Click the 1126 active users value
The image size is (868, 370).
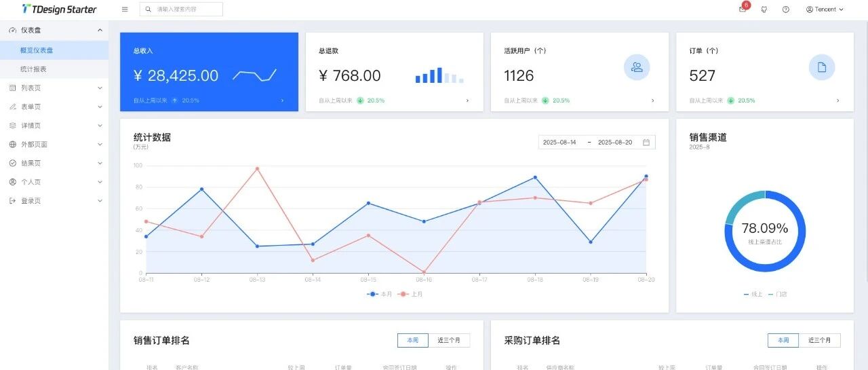tap(519, 75)
